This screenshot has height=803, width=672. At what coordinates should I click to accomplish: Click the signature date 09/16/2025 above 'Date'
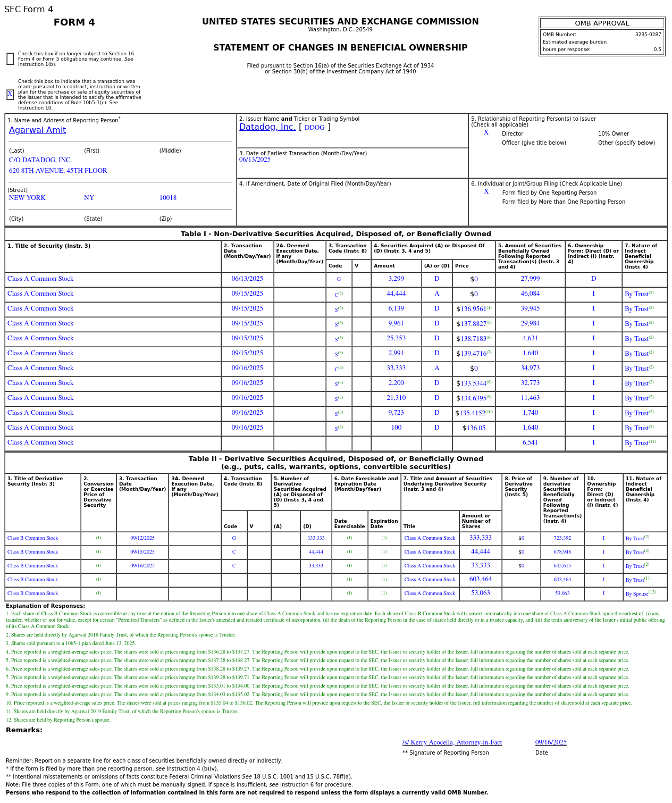click(551, 742)
